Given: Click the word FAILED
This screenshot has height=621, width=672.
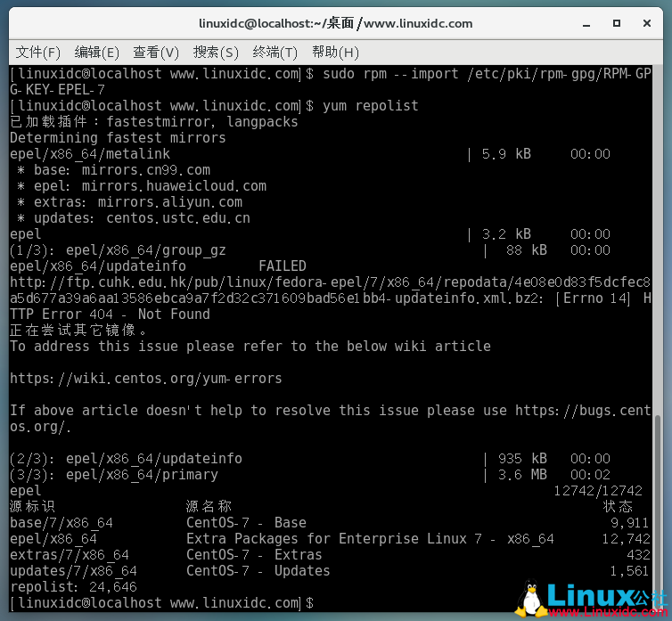Looking at the screenshot, I should [x=283, y=266].
